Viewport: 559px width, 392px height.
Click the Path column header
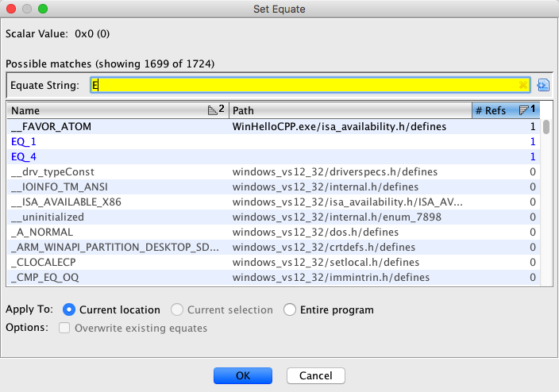coord(349,110)
